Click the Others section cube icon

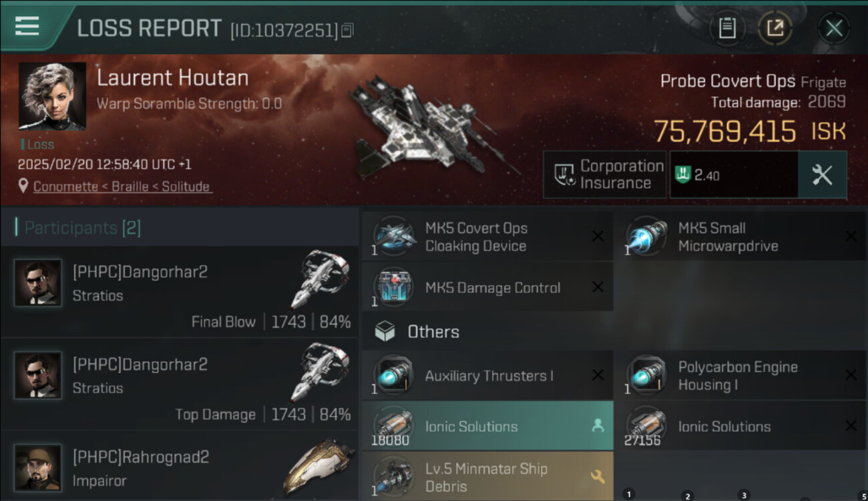click(385, 331)
